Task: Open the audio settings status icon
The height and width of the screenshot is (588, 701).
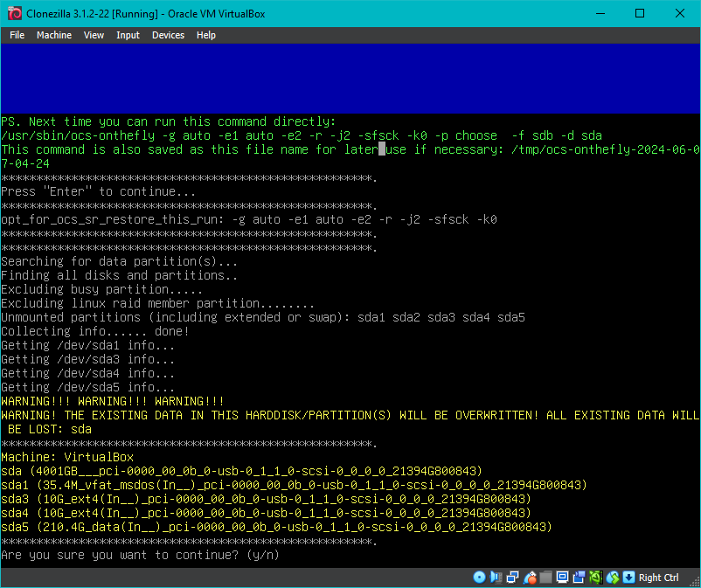Action: [496, 578]
